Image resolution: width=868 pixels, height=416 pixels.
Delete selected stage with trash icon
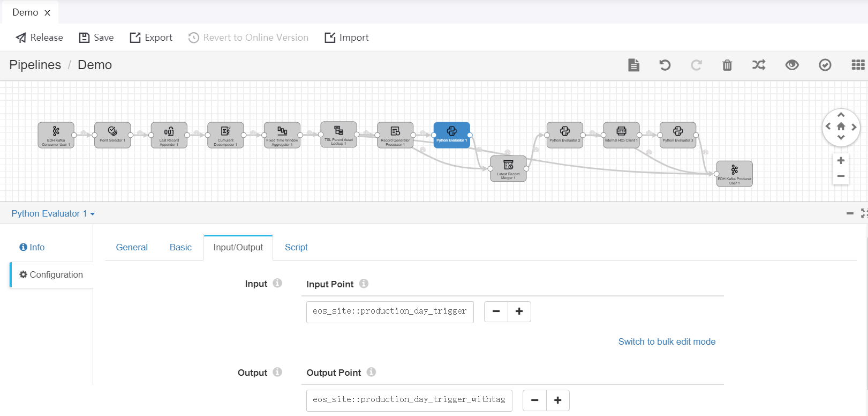[x=727, y=65]
